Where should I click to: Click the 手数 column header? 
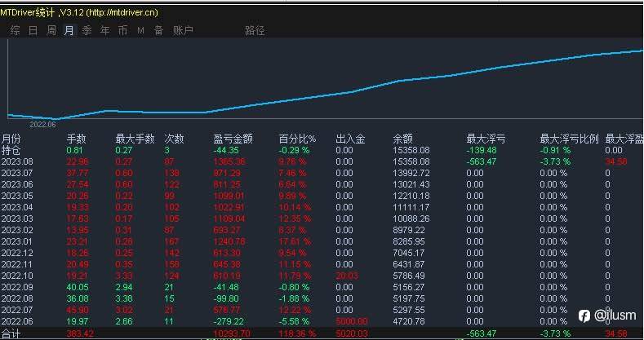pos(76,139)
